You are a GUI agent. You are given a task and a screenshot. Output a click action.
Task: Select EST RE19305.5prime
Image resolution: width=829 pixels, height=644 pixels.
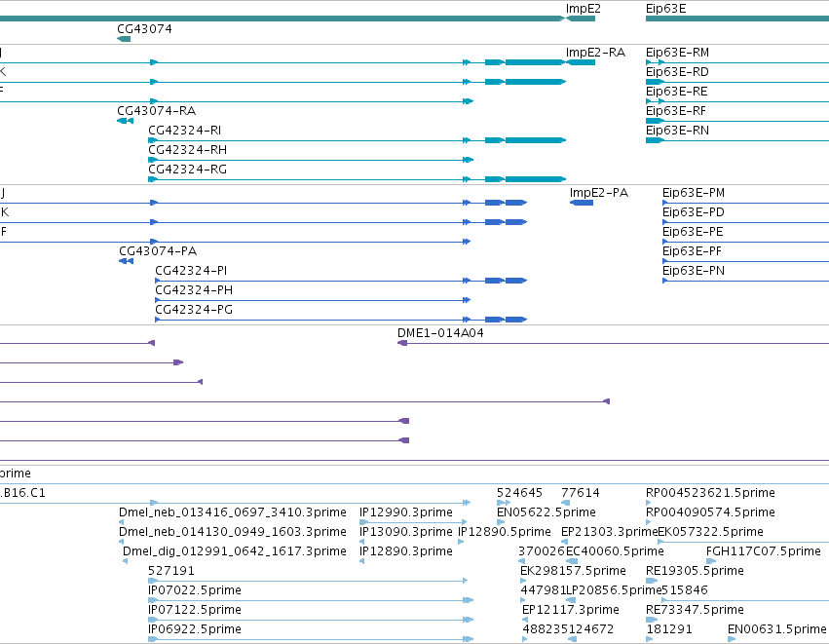(x=695, y=572)
